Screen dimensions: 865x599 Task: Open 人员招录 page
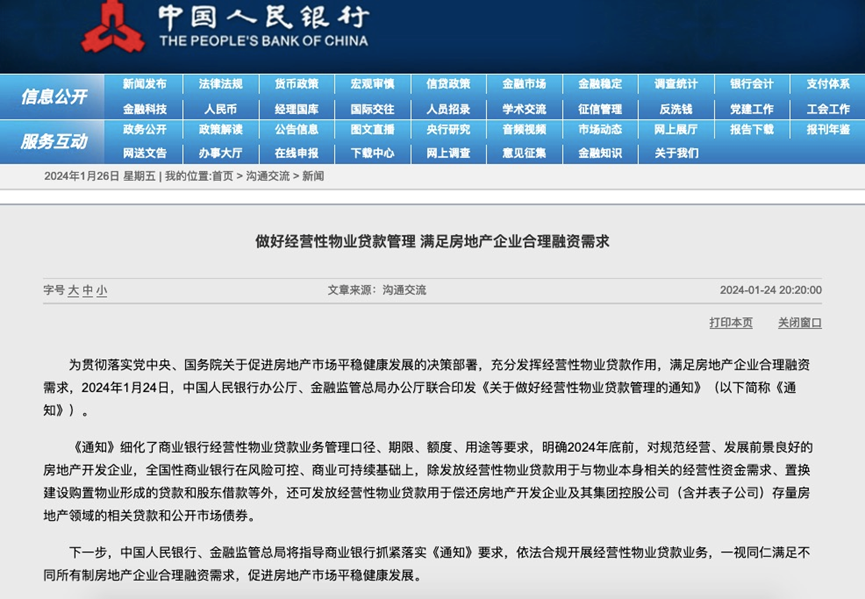click(448, 109)
